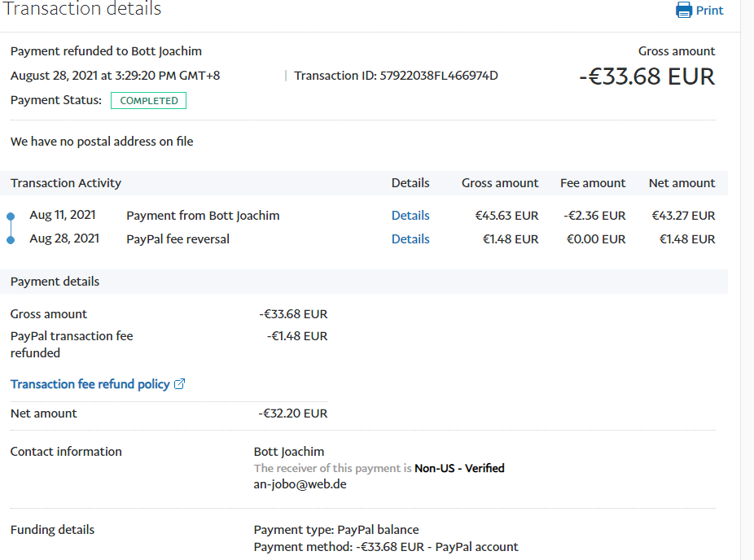Click the Print link text
The width and height of the screenshot is (754, 560).
pyautogui.click(x=709, y=11)
